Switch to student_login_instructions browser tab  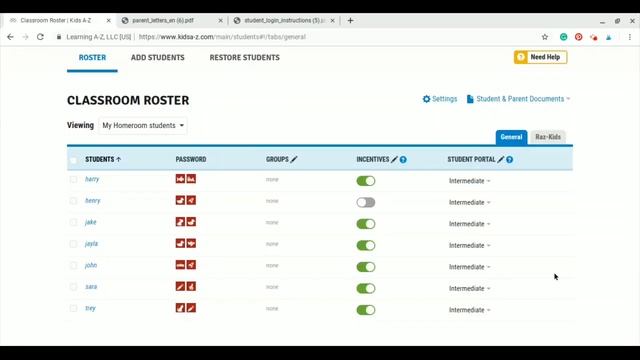[x=283, y=20]
